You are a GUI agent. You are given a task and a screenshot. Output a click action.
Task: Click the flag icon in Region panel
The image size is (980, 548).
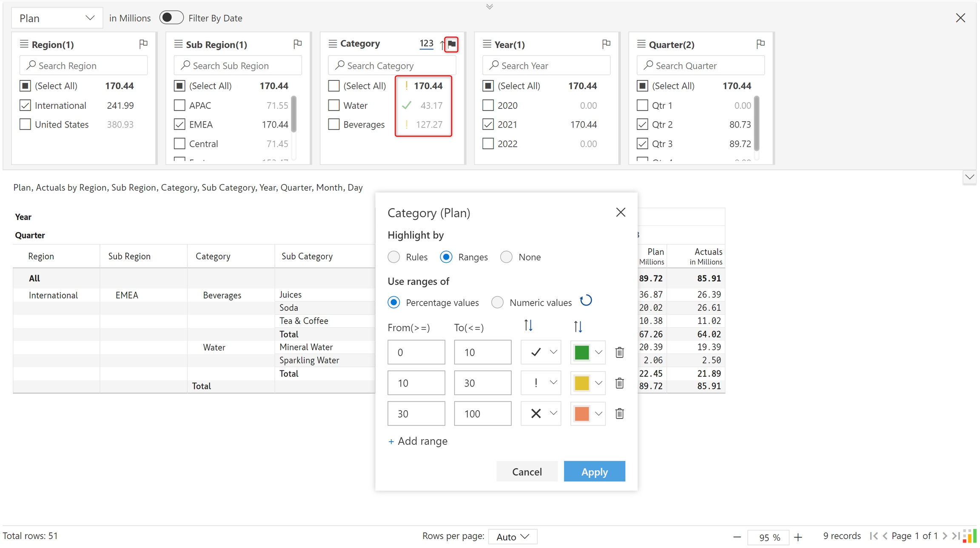pos(143,44)
